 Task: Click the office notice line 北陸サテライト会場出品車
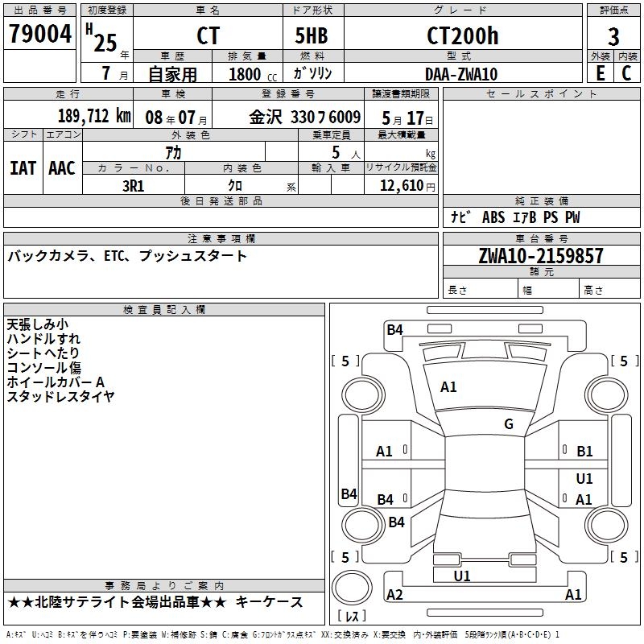point(117,602)
